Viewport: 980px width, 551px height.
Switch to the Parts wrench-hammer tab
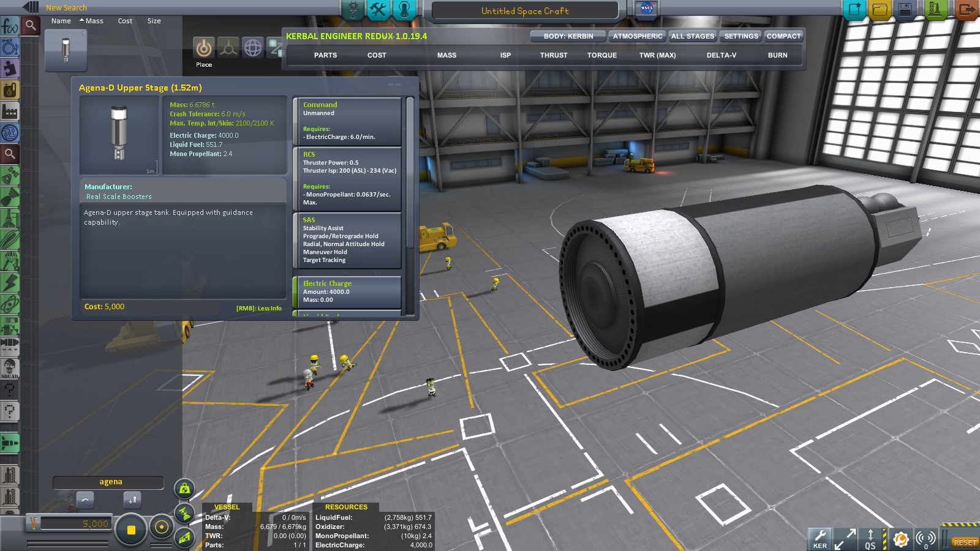[x=379, y=9]
